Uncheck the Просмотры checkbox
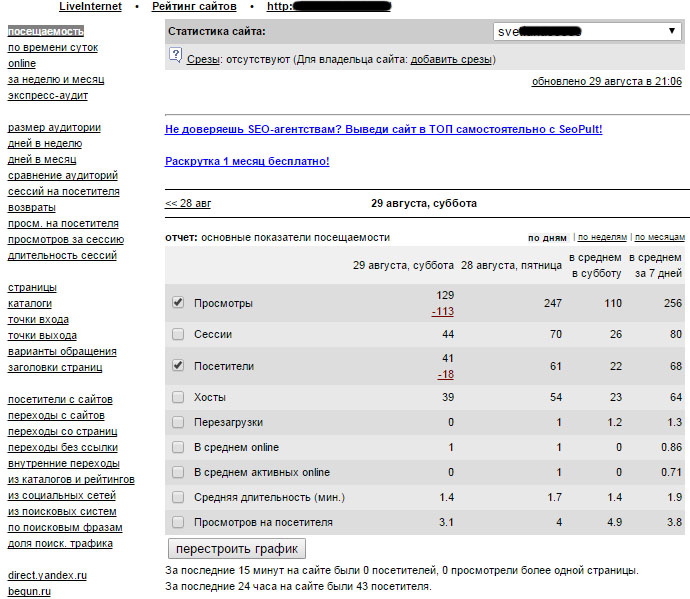The image size is (690, 599). point(178,303)
